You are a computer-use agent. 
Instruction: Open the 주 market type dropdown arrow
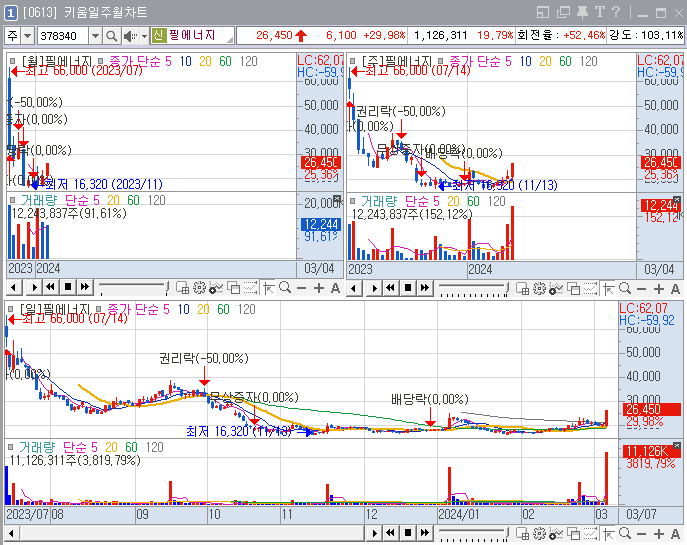[28, 36]
